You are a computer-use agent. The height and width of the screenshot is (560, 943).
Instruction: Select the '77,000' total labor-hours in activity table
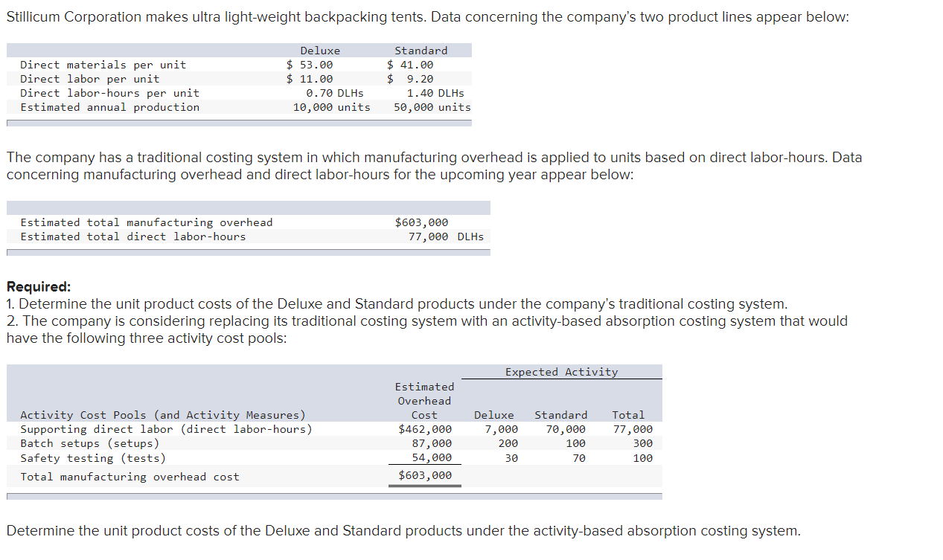pyautogui.click(x=633, y=429)
